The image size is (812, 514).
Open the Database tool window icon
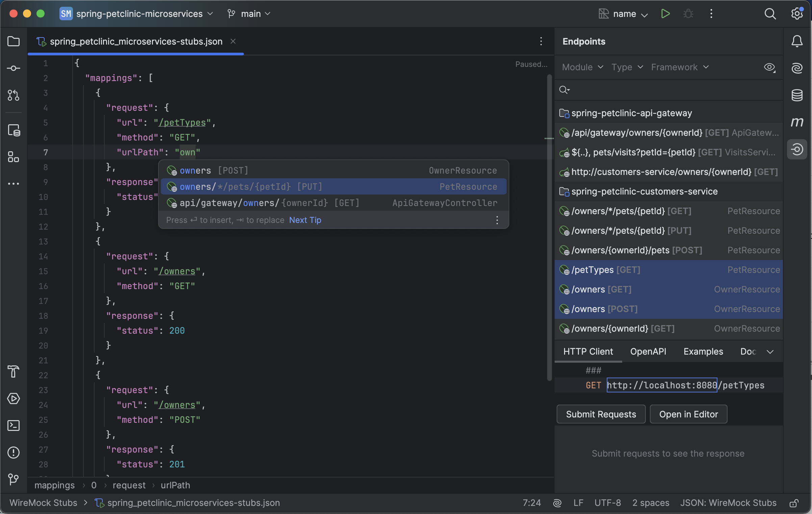(797, 95)
